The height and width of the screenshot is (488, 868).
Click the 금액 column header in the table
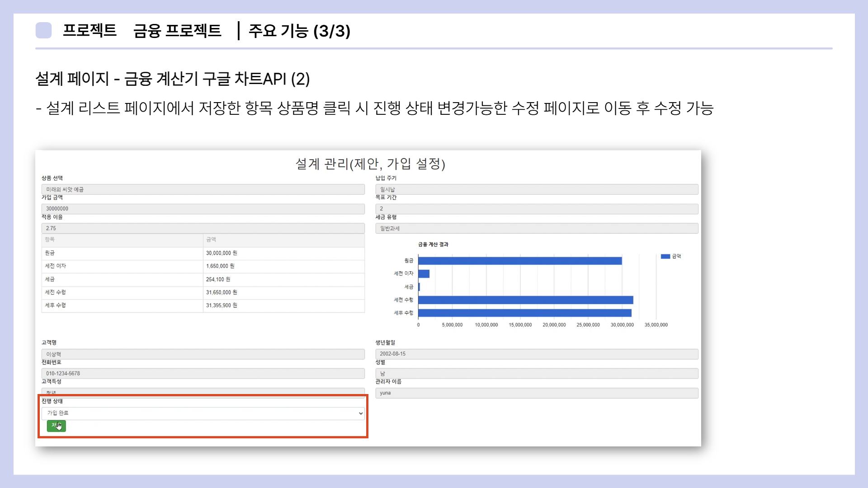pos(211,239)
